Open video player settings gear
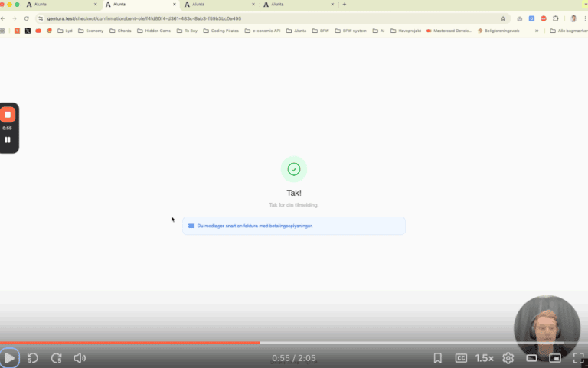Image resolution: width=588 pixels, height=368 pixels. click(x=508, y=357)
